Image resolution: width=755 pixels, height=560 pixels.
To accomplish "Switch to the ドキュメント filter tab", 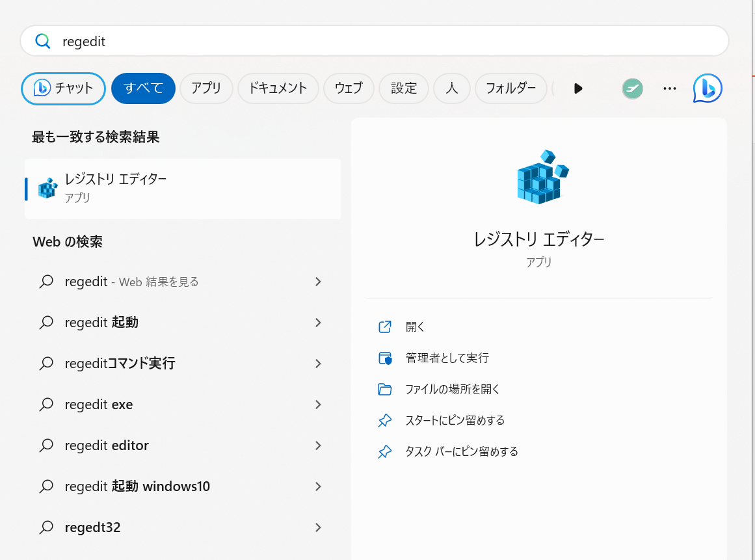I will 278,88.
